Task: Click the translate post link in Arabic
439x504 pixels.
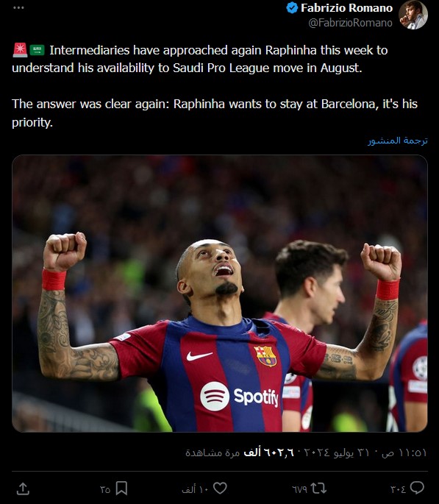Action: click(x=398, y=141)
